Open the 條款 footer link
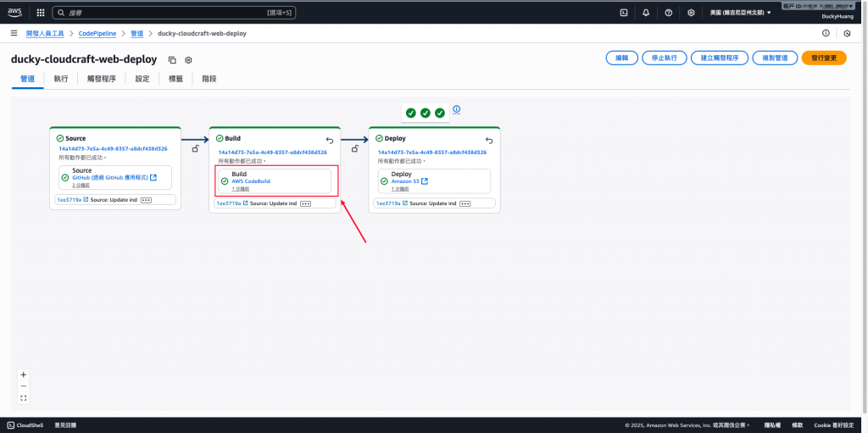This screenshot has width=868, height=433. (797, 425)
